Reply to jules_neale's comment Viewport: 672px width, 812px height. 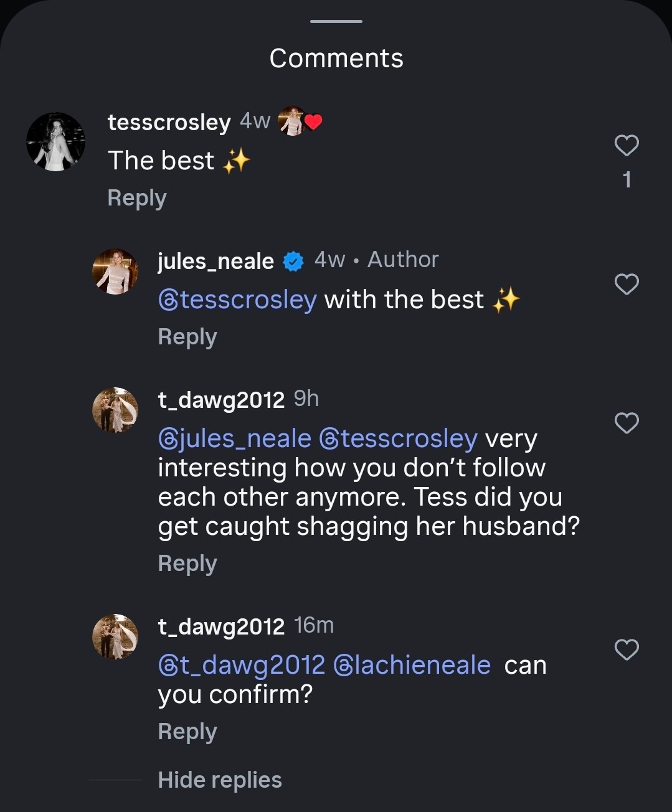pos(187,337)
